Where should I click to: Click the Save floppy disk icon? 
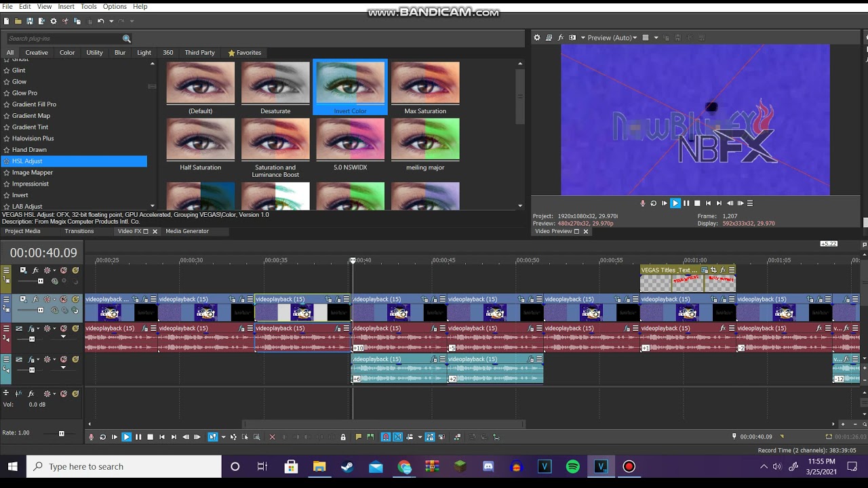30,21
